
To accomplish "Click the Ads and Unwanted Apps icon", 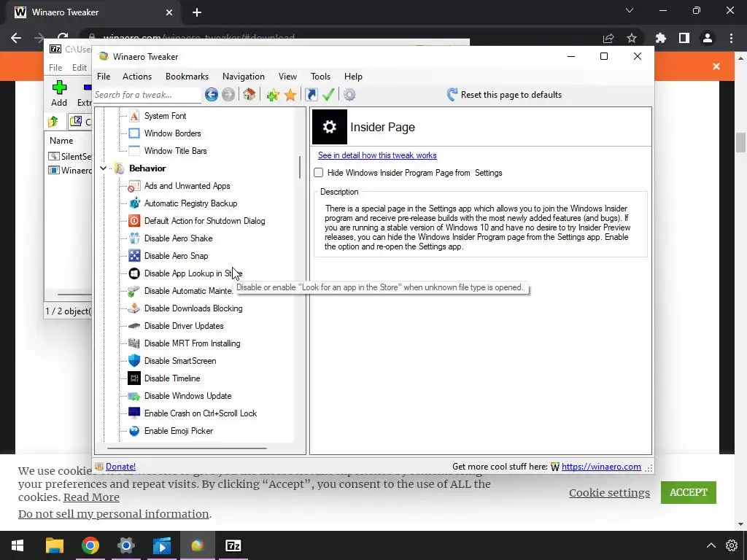I will pyautogui.click(x=134, y=186).
